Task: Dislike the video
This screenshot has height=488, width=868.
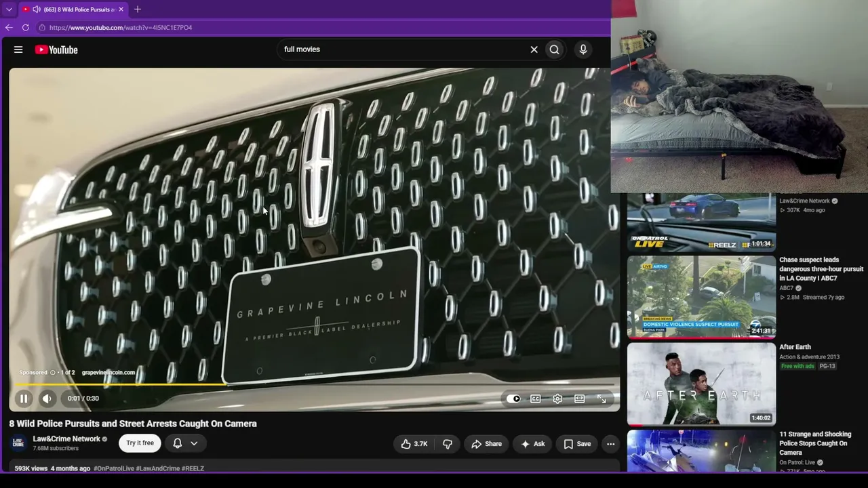Action: (448, 444)
